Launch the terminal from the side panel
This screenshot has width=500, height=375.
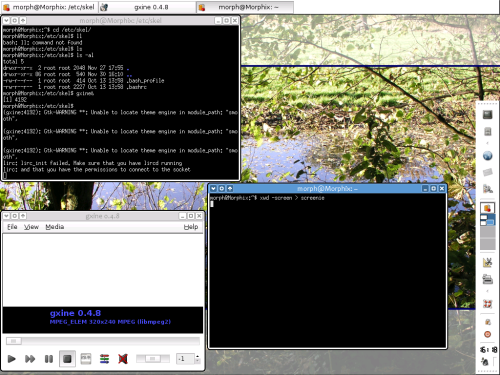(487, 115)
